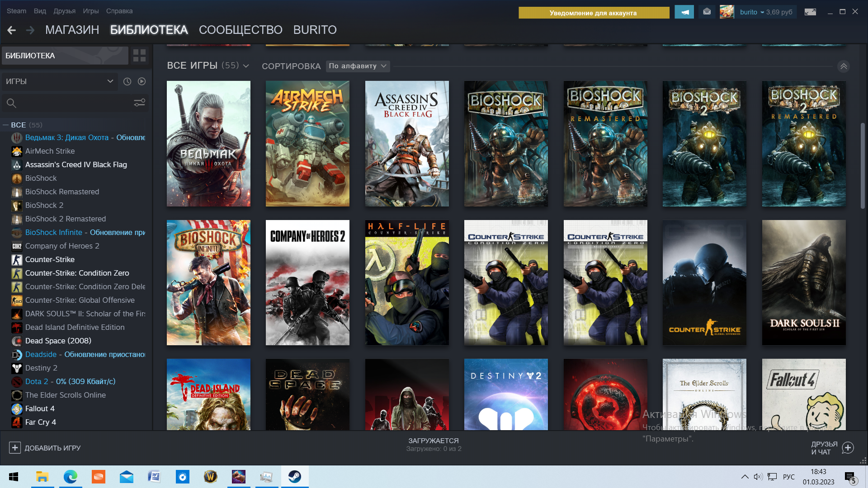This screenshot has width=868, height=488.
Task: Open the Друзья menu
Action: coord(64,11)
